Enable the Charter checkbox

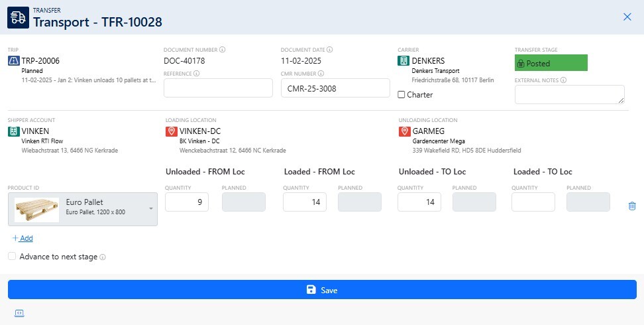[x=402, y=95]
